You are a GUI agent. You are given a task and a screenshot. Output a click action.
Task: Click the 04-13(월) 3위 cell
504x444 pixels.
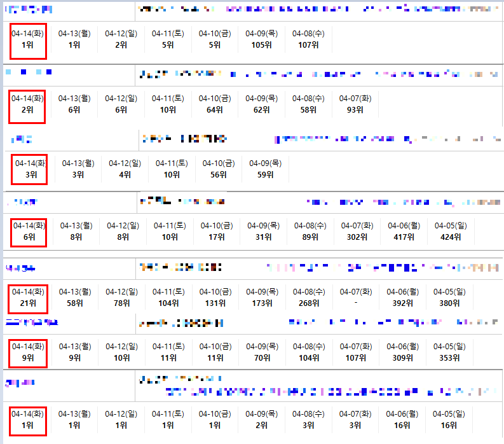tap(78, 169)
